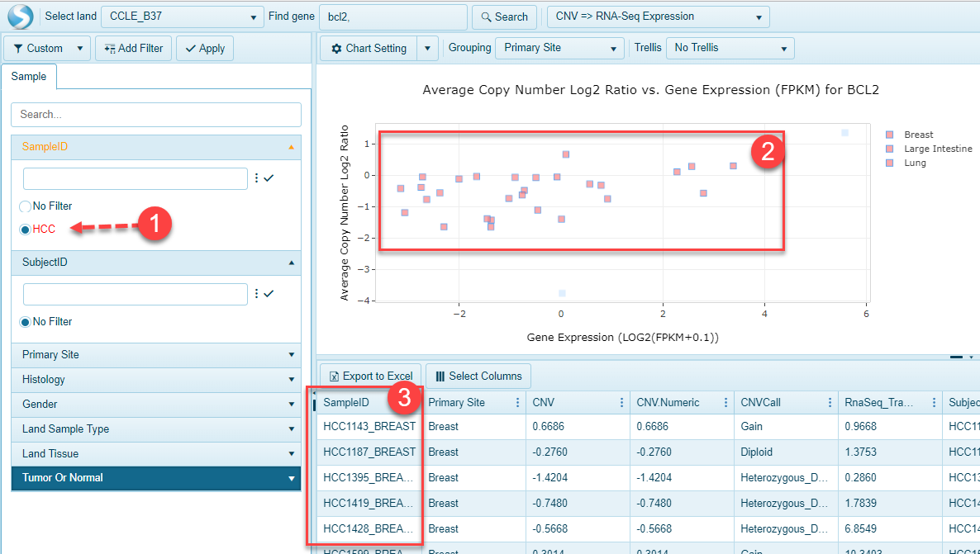Click the Search button
The height and width of the screenshot is (554, 980).
coord(504,17)
